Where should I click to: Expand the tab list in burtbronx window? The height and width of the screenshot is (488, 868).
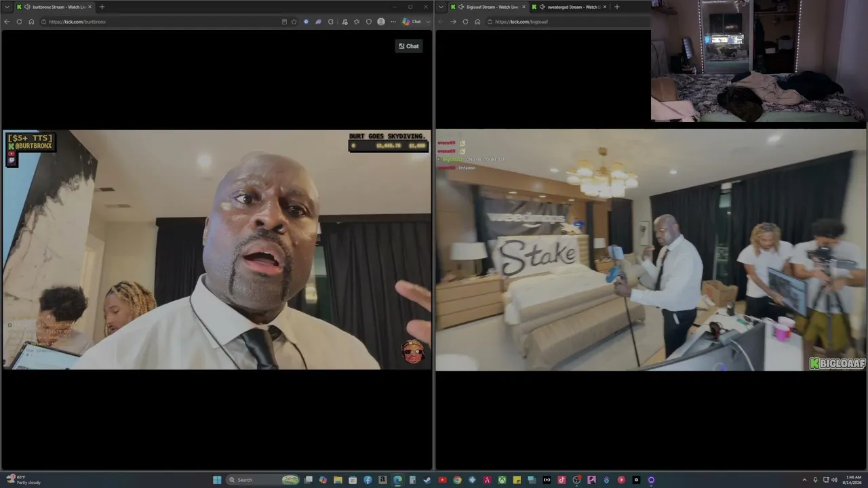click(x=7, y=7)
